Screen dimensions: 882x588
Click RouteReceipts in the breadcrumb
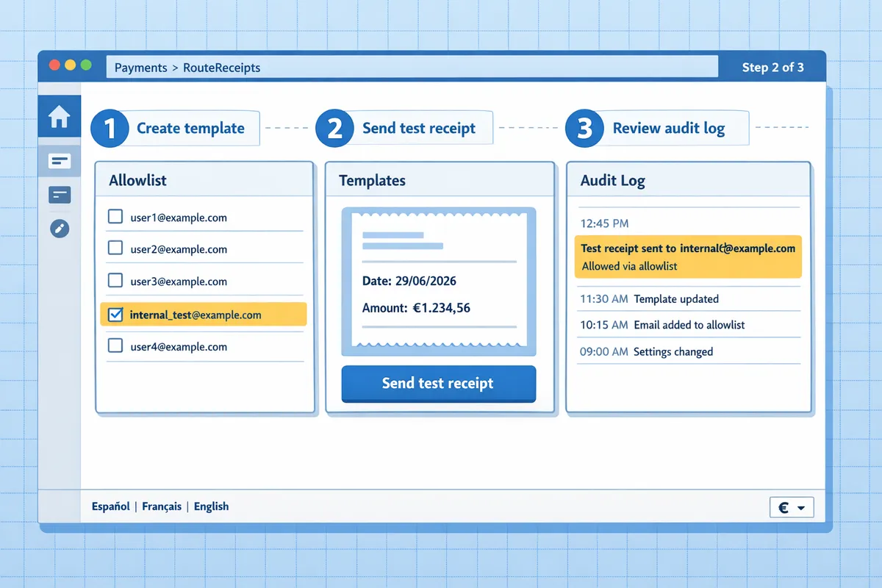point(221,68)
